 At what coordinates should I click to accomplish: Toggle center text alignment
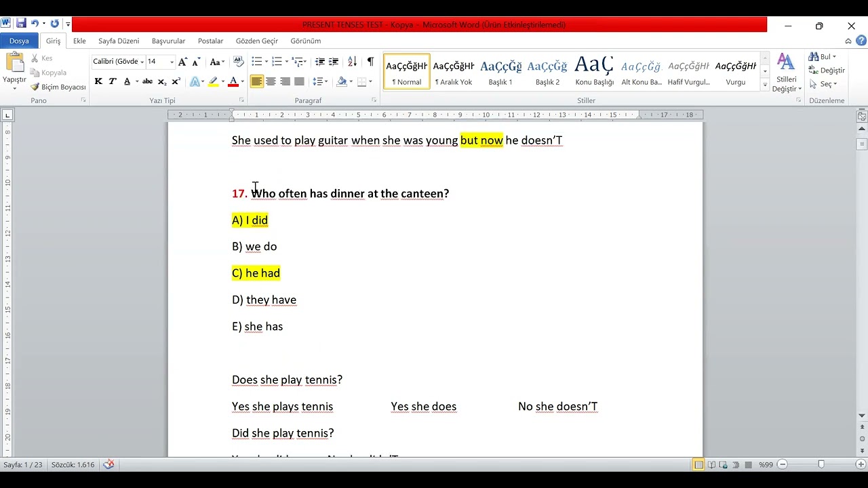click(271, 81)
